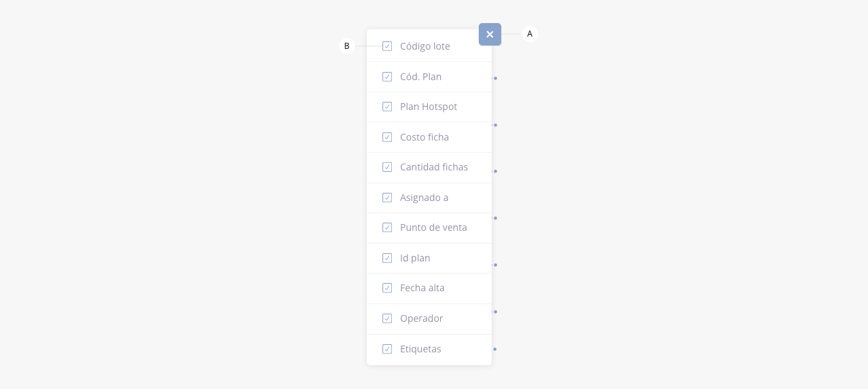The image size is (868, 389).
Task: Uncheck the Costo ficha checkbox
Action: coord(387,137)
